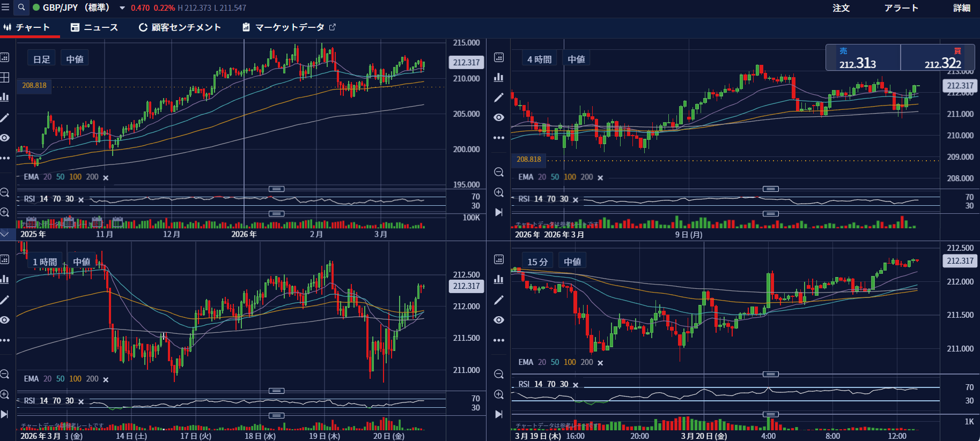Zoom in on the 1時間 chart
The image size is (980, 441).
[x=5, y=394]
